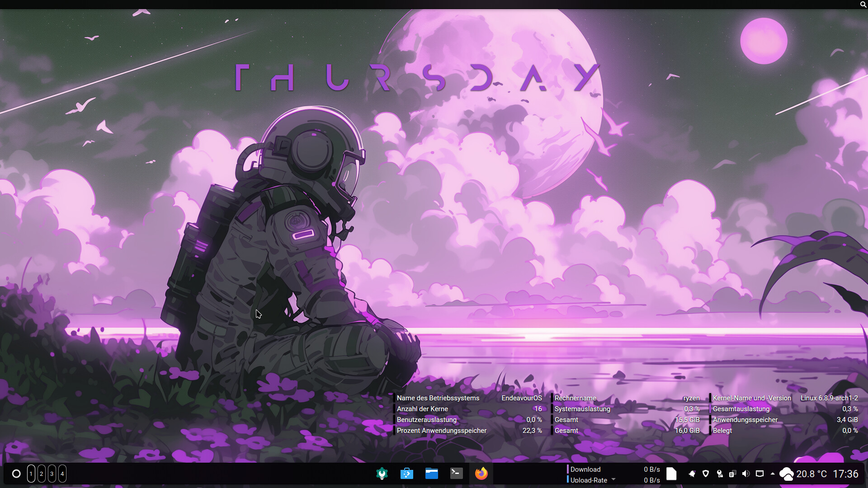Click the shield security tray icon
Viewport: 868px width, 488px height.
(706, 474)
